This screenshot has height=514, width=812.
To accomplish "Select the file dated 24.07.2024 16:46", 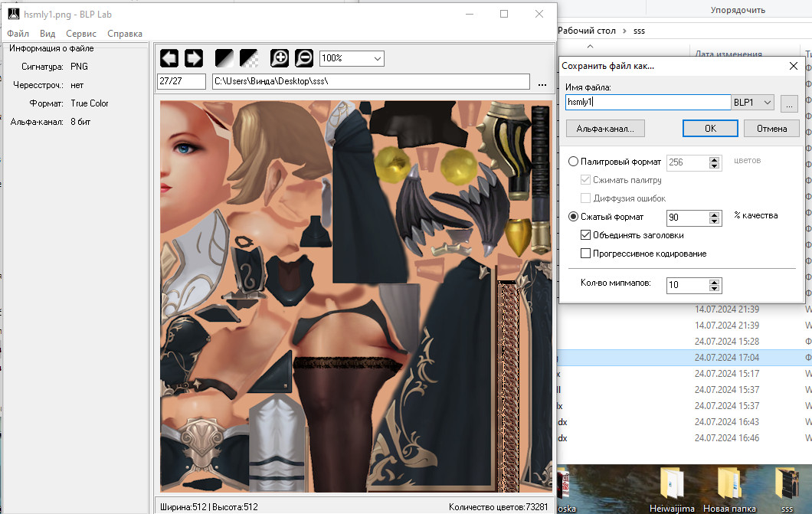I will click(x=726, y=438).
